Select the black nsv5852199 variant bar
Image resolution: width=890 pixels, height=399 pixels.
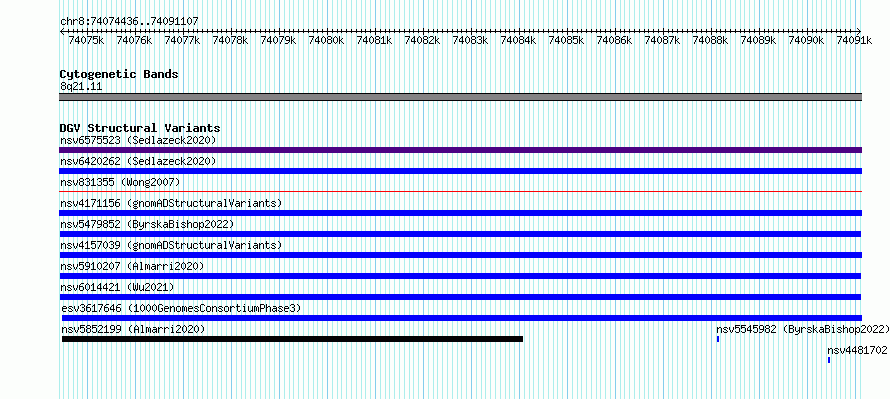[x=292, y=339]
